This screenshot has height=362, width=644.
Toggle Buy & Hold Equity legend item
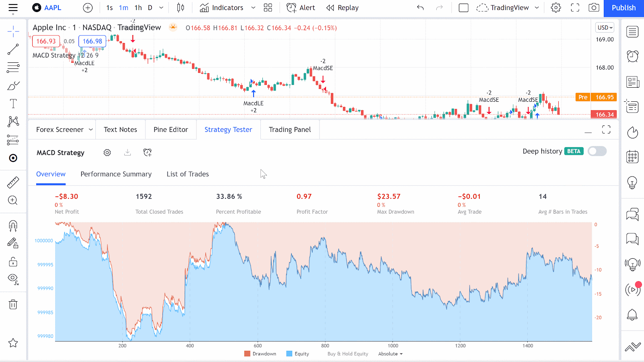tap(347, 354)
